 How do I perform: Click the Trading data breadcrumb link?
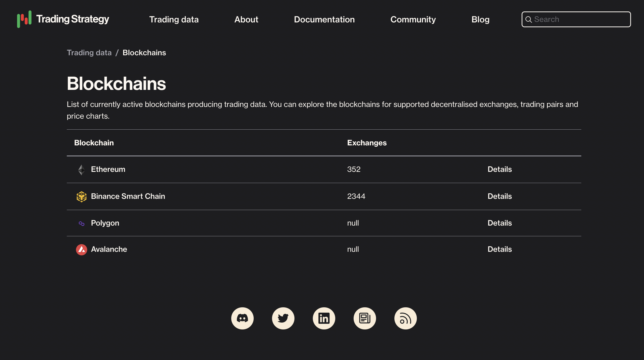(x=89, y=53)
